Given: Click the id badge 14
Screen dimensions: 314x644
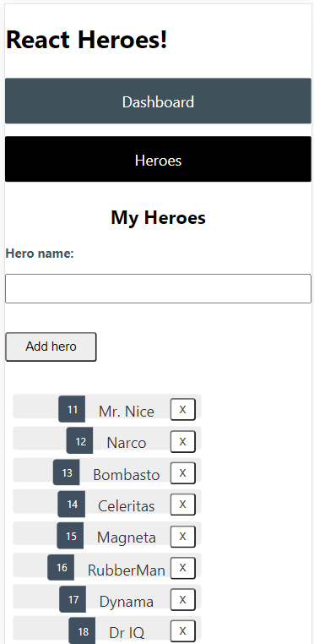Looking at the screenshot, I should click(72, 504).
